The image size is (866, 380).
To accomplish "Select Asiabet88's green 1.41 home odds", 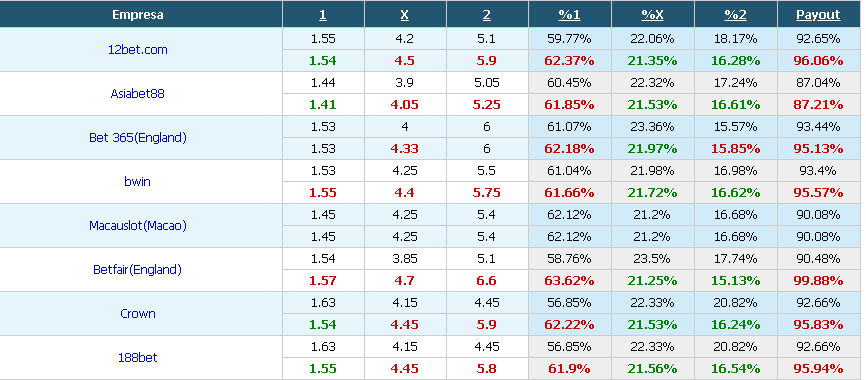I will coord(323,104).
